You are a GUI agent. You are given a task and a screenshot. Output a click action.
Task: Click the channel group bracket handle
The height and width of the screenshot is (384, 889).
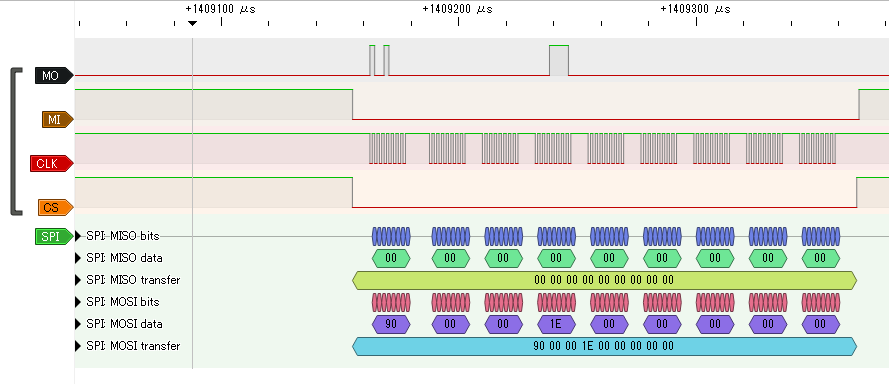[x=15, y=142]
